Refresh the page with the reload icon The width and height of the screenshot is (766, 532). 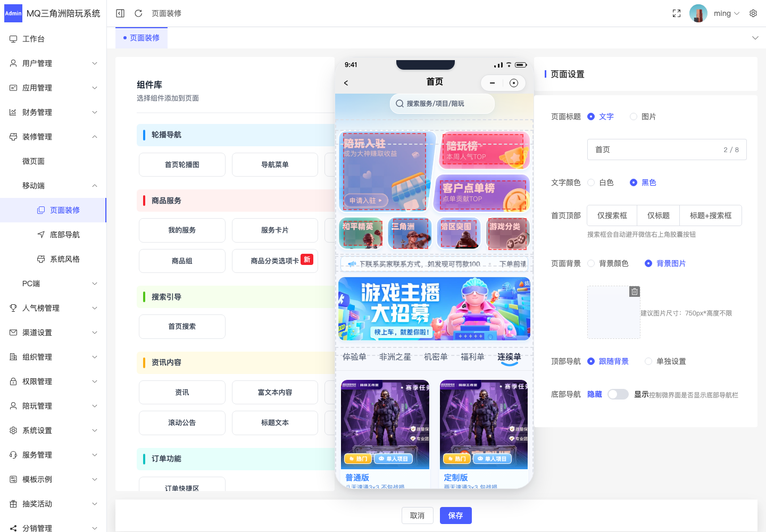(x=138, y=13)
